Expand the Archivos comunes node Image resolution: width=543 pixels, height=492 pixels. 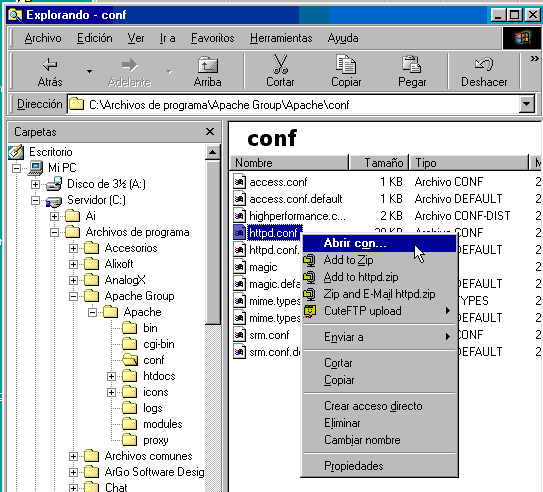point(73,456)
